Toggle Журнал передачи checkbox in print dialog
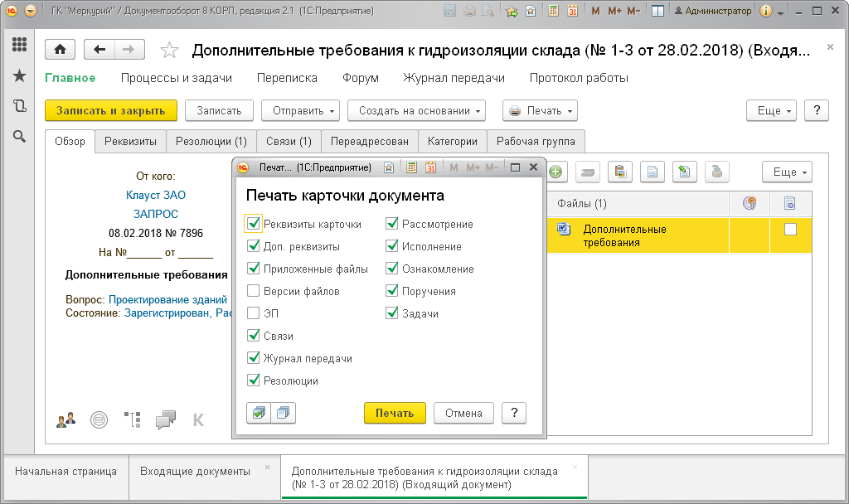Viewport: 849px width, 504px height. [x=254, y=358]
